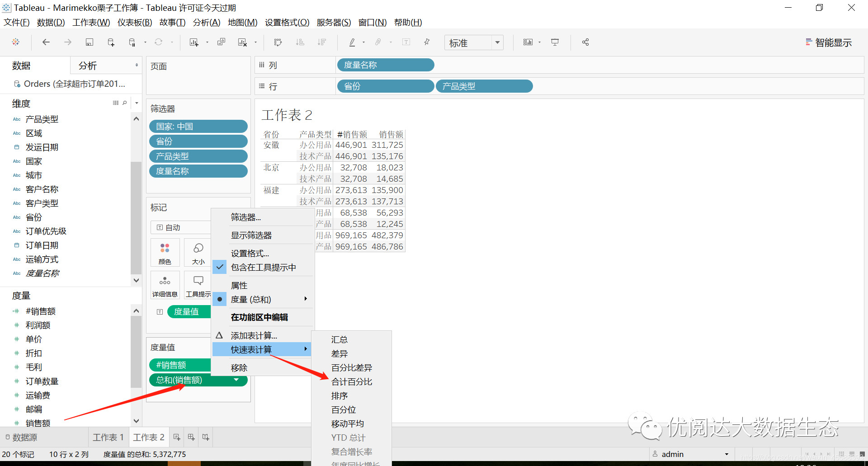Click the 智能显示 Show Me button

coord(829,42)
